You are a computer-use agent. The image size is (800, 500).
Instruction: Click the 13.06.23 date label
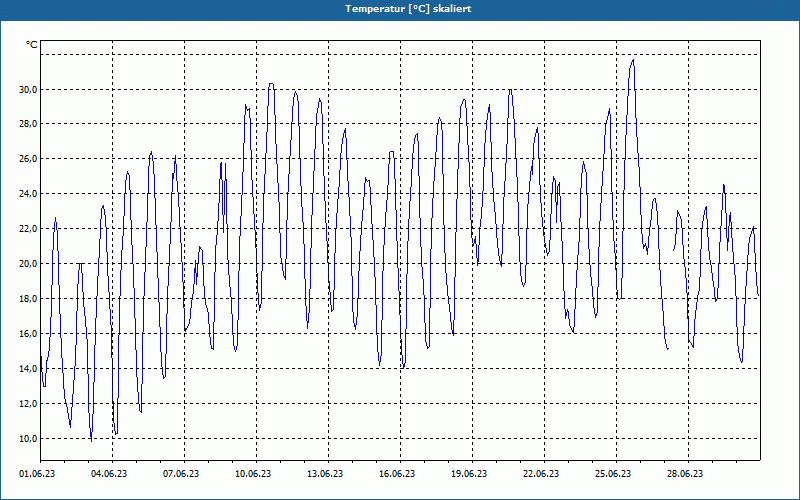[325, 474]
